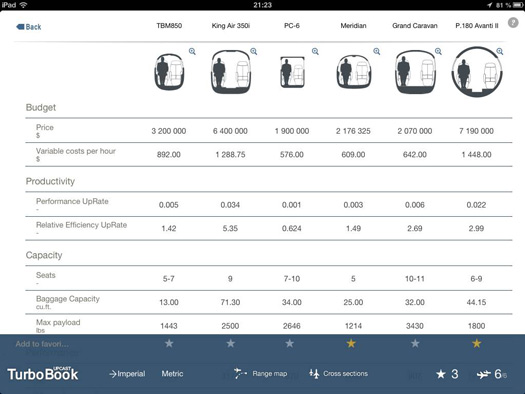Open TBM850 cabin cross section image
Screen dimensions: 525x394
click(x=169, y=72)
